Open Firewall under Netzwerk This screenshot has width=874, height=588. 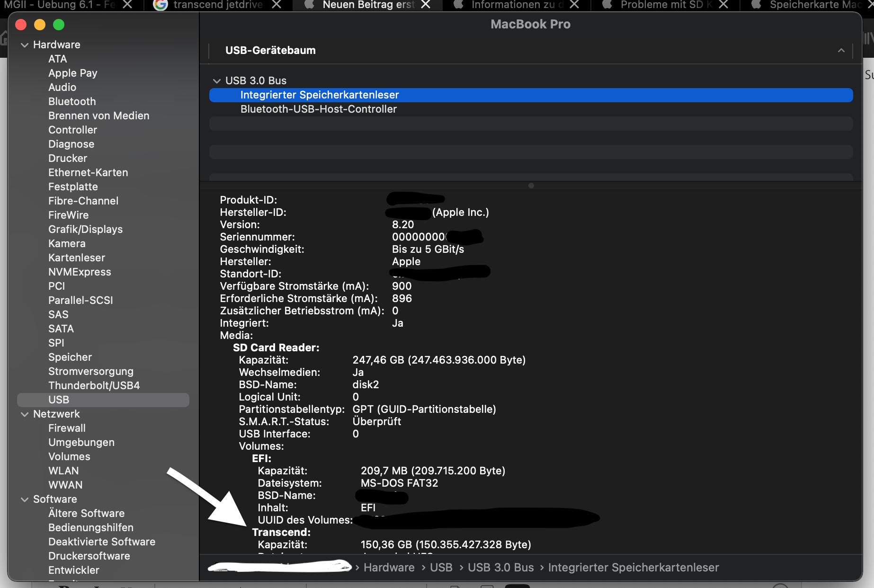point(67,428)
